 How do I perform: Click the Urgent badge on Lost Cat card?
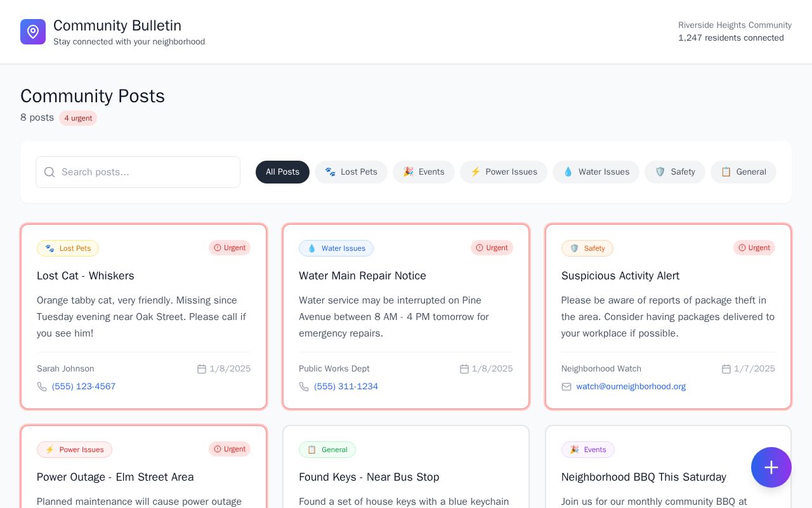tap(230, 248)
